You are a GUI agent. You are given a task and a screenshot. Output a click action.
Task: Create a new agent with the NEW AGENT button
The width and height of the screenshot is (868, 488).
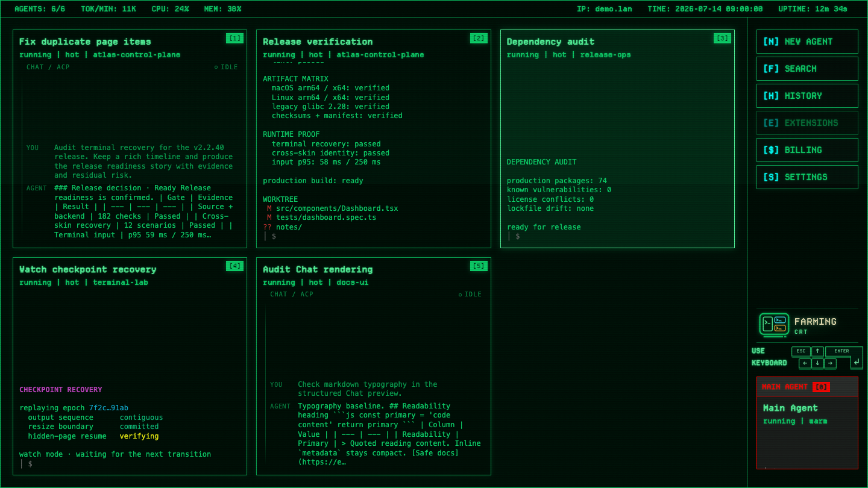[807, 42]
